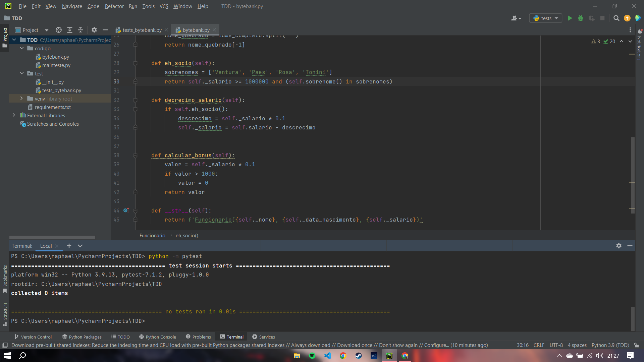644x362 pixels.
Task: Collapse the codigo folder
Action: 22,48
